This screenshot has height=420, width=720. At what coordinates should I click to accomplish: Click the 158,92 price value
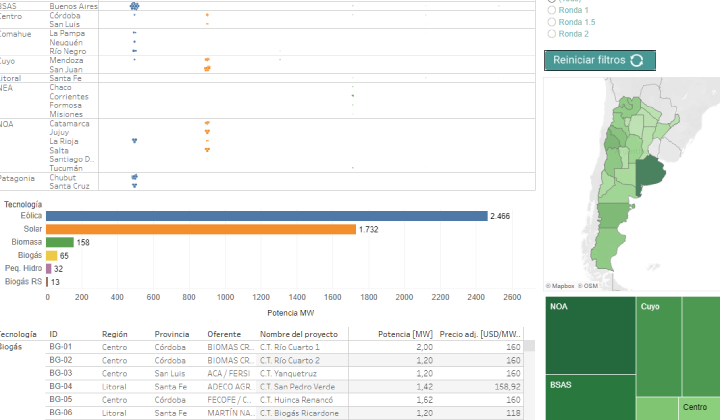(x=507, y=386)
